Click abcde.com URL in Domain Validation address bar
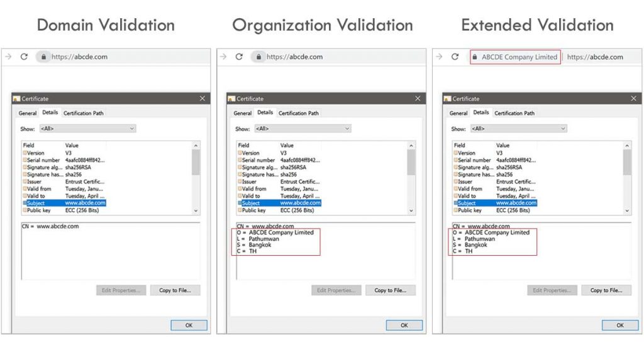This screenshot has height=343, width=644. tap(80, 57)
